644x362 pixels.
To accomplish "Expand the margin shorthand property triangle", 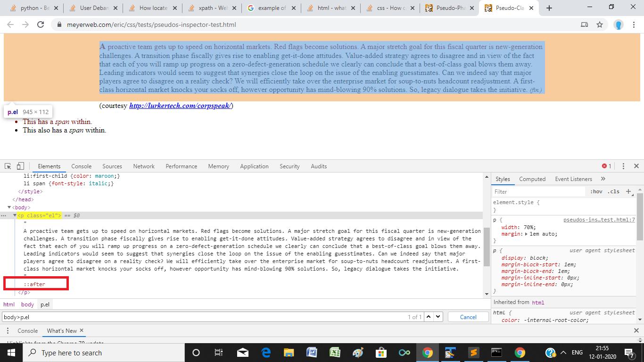I will pos(526,234).
